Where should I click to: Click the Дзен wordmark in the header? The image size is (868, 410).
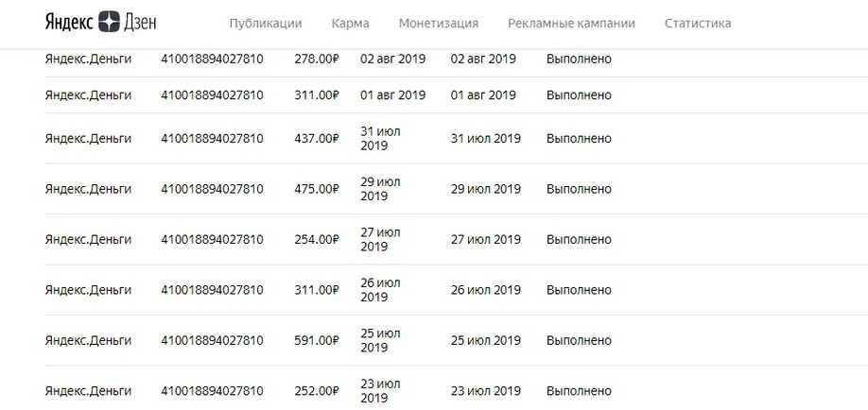(140, 23)
